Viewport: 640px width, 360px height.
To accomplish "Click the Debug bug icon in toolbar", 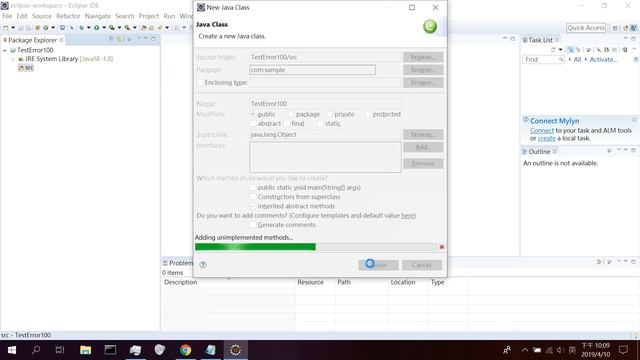I will (x=82, y=28).
